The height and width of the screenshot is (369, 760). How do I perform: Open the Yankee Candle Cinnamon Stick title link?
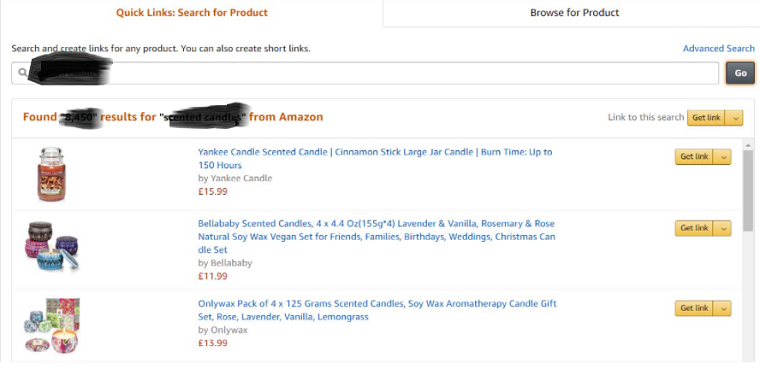coord(375,159)
